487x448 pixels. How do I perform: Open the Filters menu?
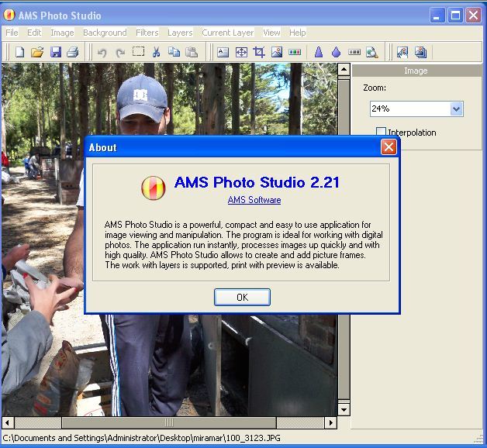coord(147,33)
